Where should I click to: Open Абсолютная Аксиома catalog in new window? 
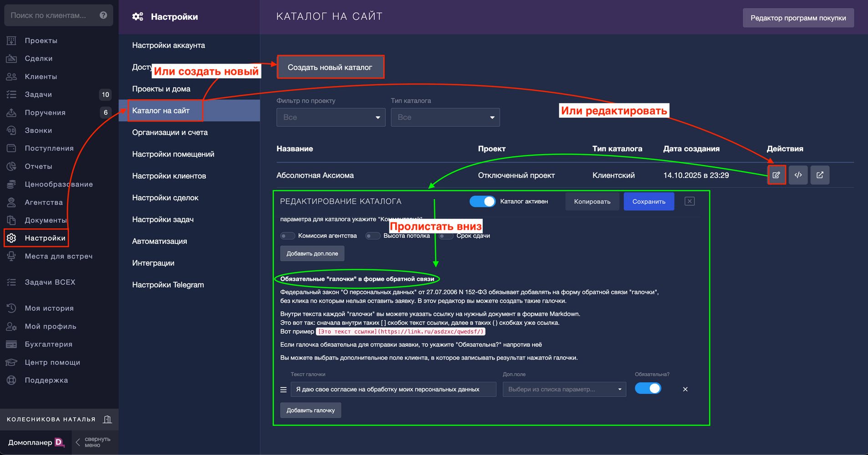tap(820, 175)
